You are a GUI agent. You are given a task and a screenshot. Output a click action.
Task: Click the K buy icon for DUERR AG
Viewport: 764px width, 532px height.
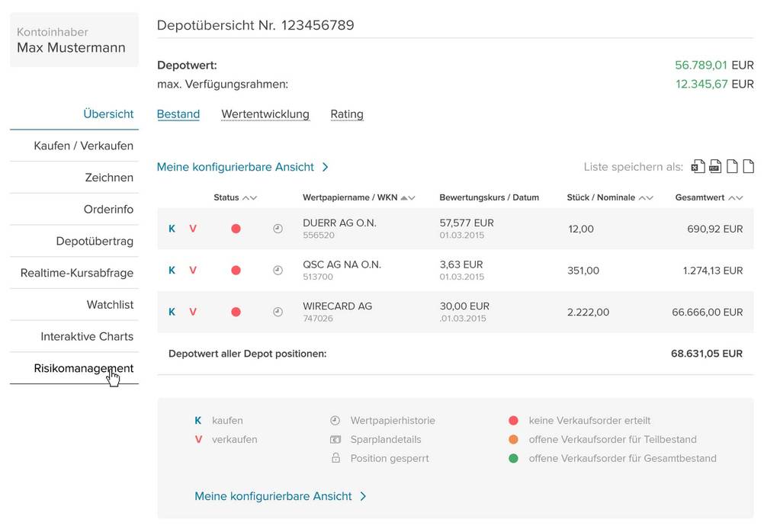(172, 229)
